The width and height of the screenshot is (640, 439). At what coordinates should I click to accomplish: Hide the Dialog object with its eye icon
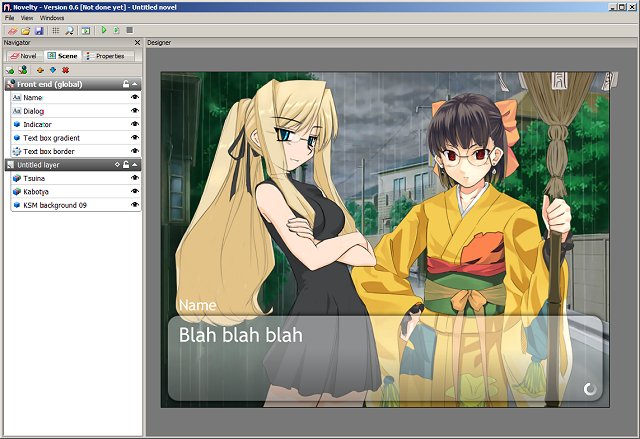(x=135, y=111)
